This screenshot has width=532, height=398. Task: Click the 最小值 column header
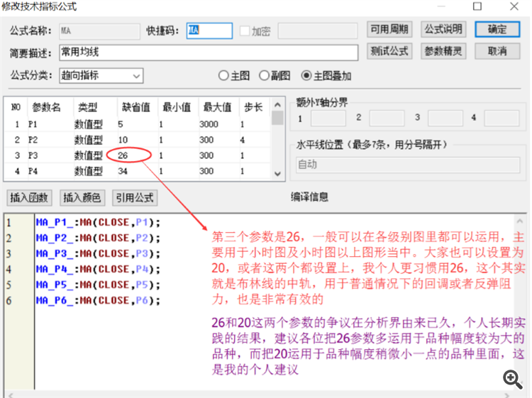[177, 108]
